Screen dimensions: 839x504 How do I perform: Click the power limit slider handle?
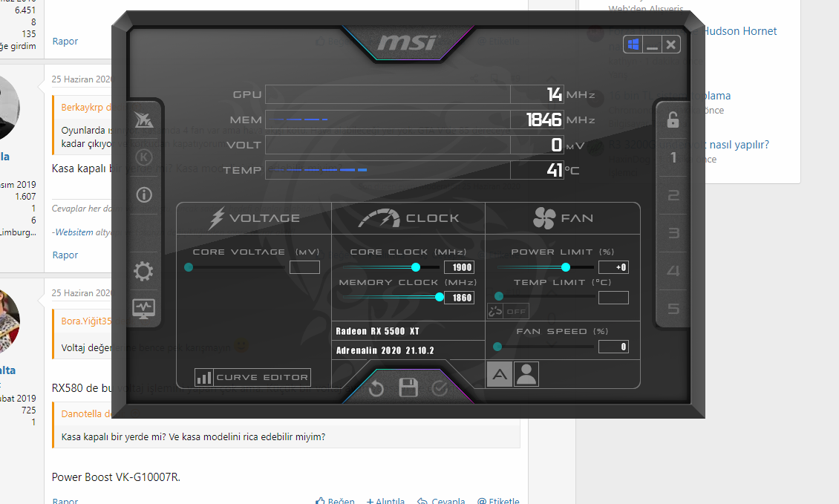click(x=566, y=267)
